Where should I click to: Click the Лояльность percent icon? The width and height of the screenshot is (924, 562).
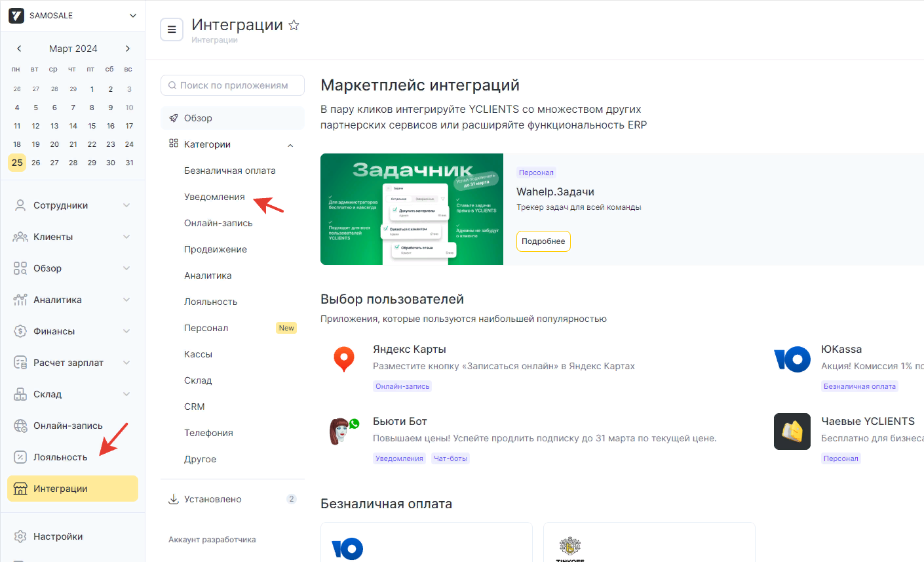20,457
